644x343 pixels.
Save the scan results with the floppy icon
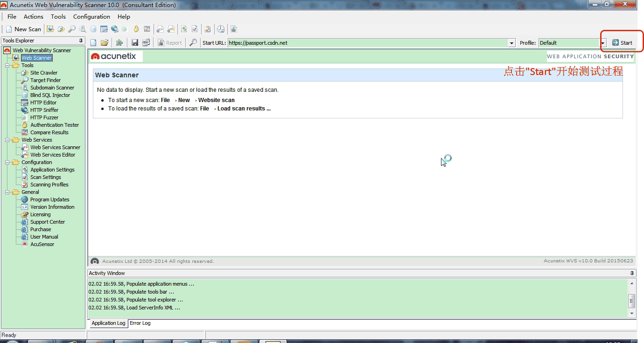134,42
